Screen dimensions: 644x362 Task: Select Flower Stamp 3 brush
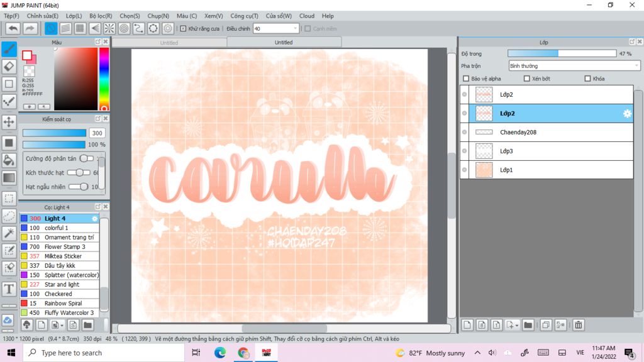pyautogui.click(x=60, y=246)
